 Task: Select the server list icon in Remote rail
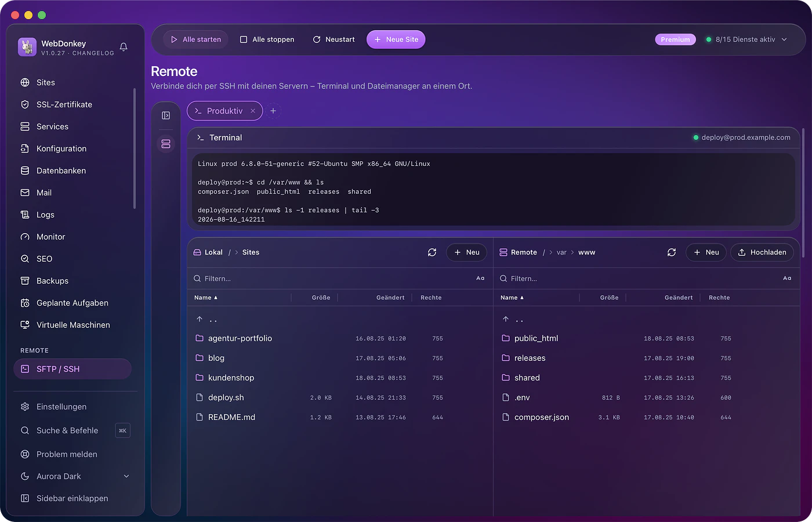click(x=166, y=144)
